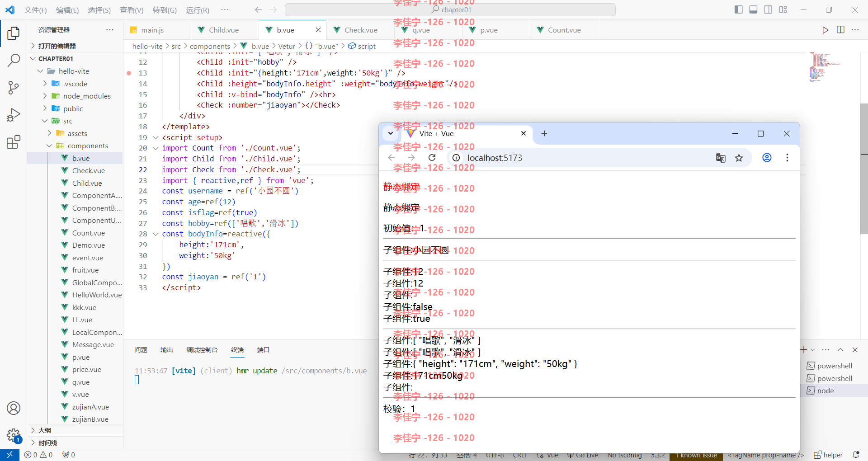Open the Search view in activity bar

[14, 60]
